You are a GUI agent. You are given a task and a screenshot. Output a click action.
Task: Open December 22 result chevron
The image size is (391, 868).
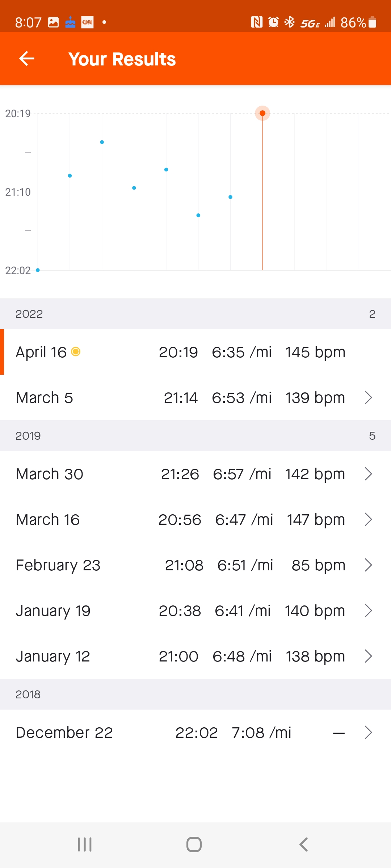368,732
